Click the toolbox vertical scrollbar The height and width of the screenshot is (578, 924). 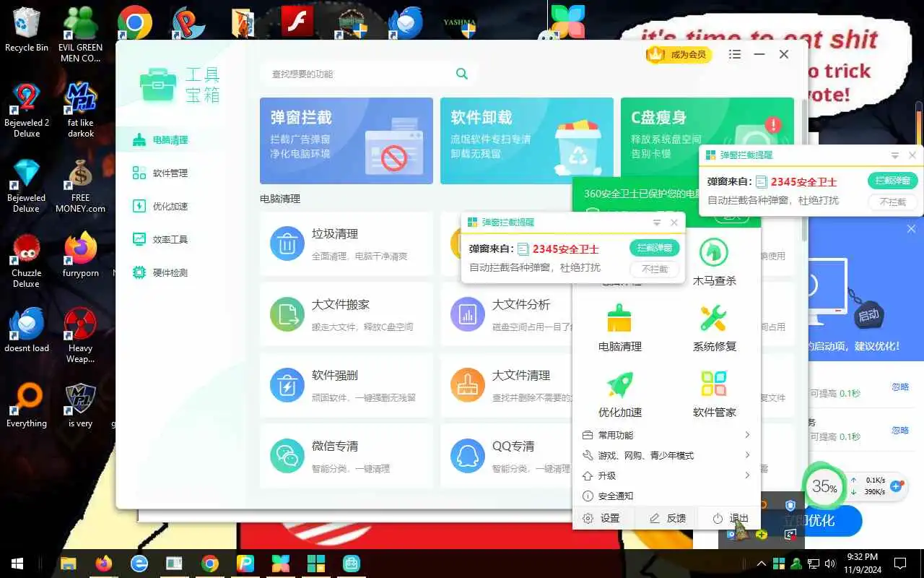pyautogui.click(x=804, y=171)
